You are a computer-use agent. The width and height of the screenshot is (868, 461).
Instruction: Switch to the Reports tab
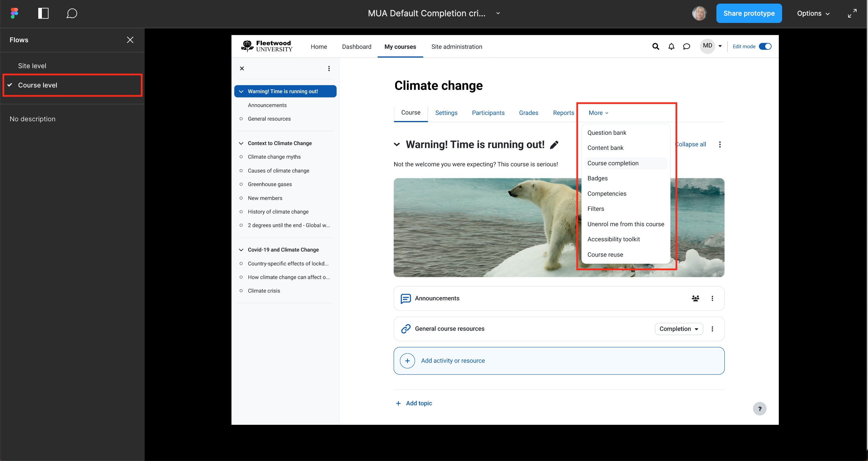tap(563, 113)
